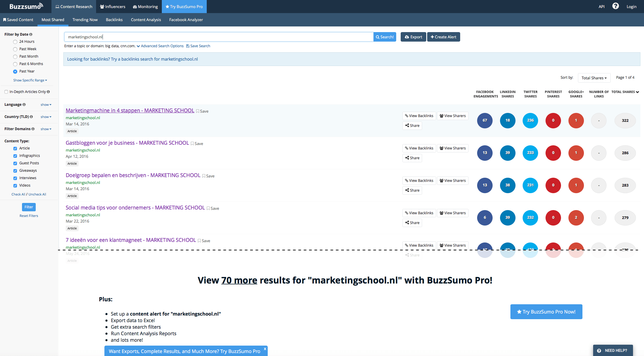Switch to the Facebook Analyzer tab
Screen dimensions: 644x356
[186, 20]
